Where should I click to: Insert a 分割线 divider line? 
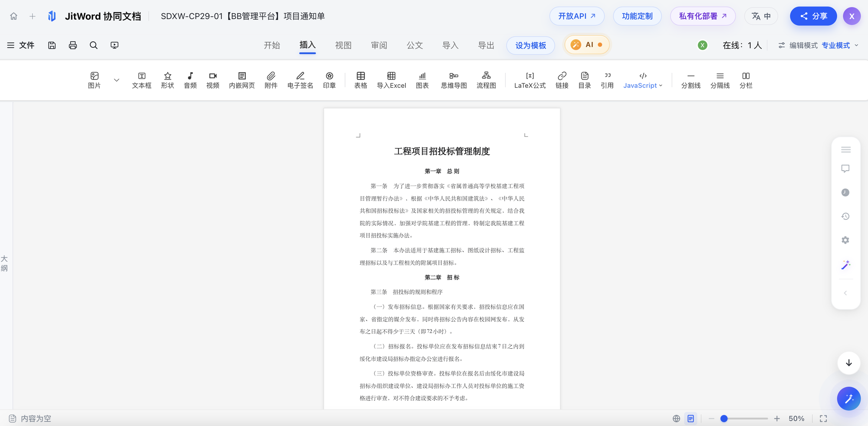[691, 80]
